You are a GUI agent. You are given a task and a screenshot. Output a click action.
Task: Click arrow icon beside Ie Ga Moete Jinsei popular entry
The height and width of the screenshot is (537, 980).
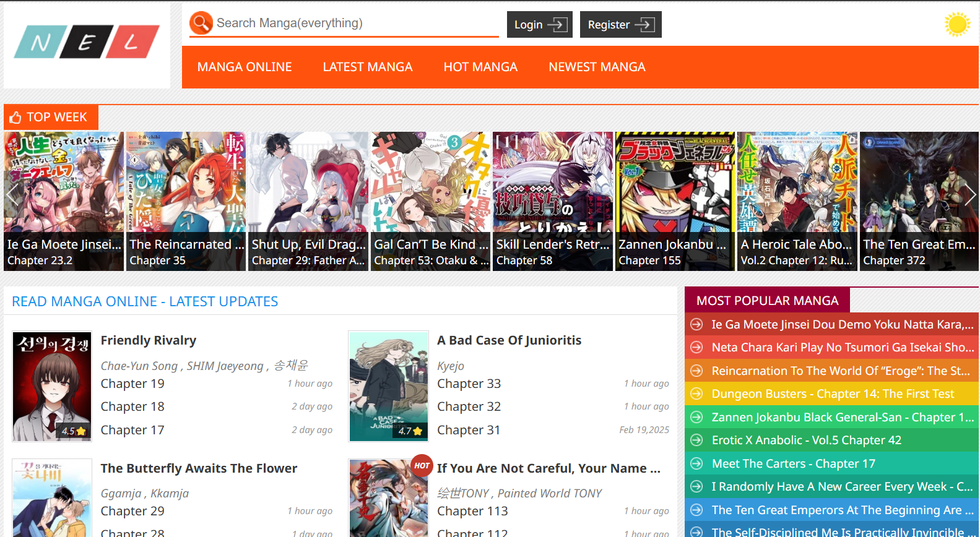pyautogui.click(x=696, y=324)
